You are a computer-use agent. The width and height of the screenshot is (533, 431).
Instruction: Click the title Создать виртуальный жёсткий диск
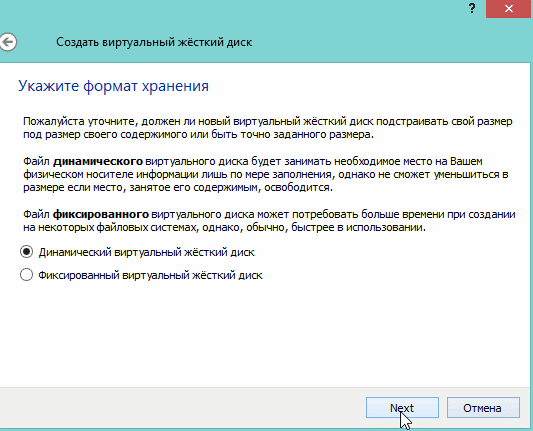(154, 42)
